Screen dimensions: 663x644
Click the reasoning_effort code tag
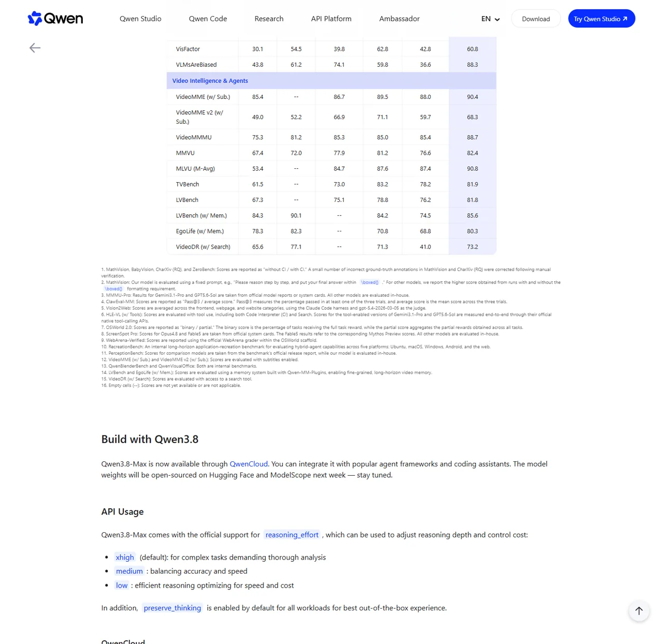click(x=292, y=535)
